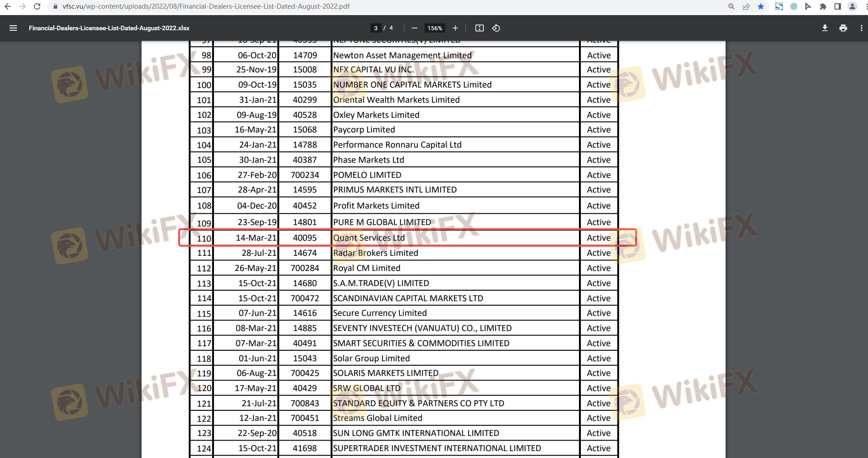
Task: Print the PDF document
Action: [843, 28]
